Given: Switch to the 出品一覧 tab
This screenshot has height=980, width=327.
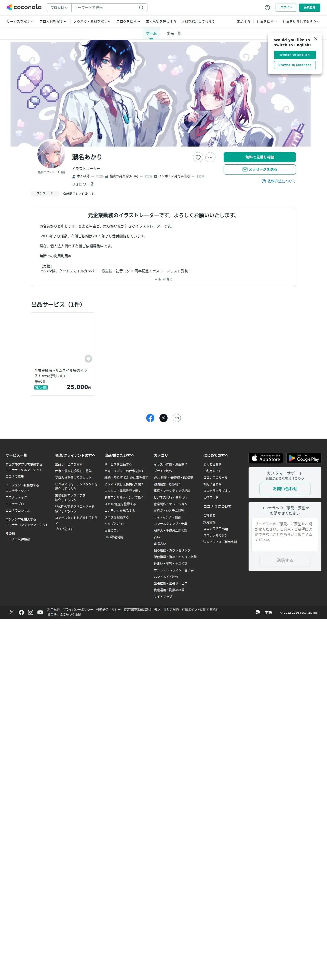Looking at the screenshot, I should [174, 34].
